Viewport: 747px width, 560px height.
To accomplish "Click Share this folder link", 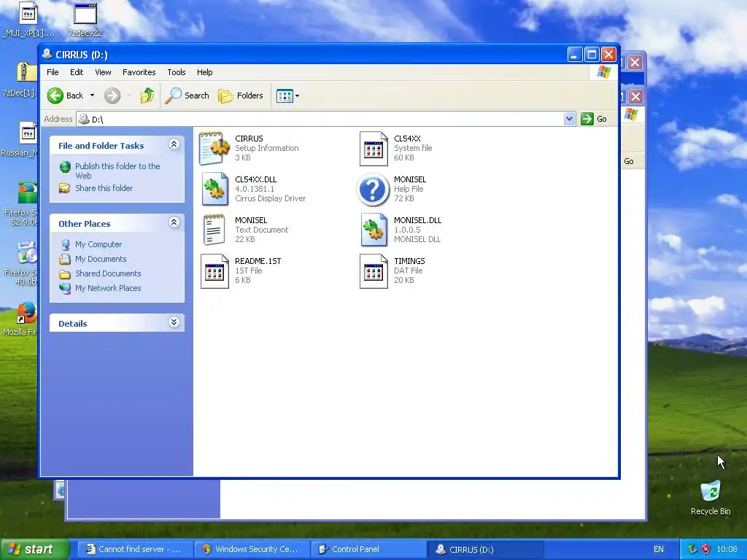I will [x=104, y=188].
